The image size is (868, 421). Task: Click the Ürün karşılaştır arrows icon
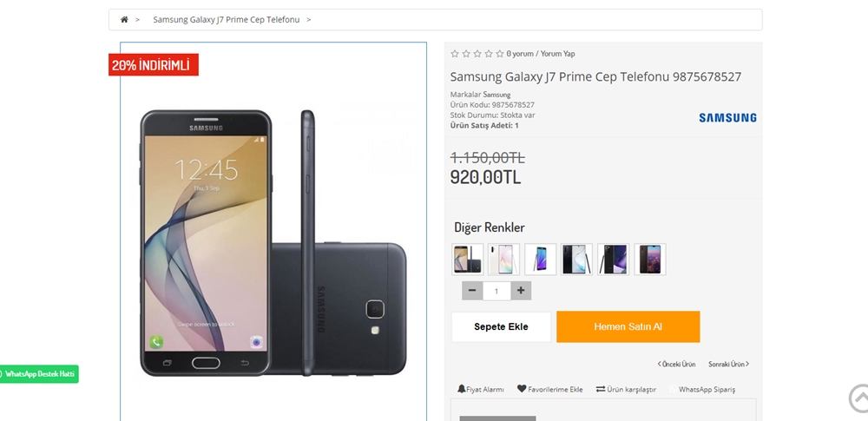[601, 389]
